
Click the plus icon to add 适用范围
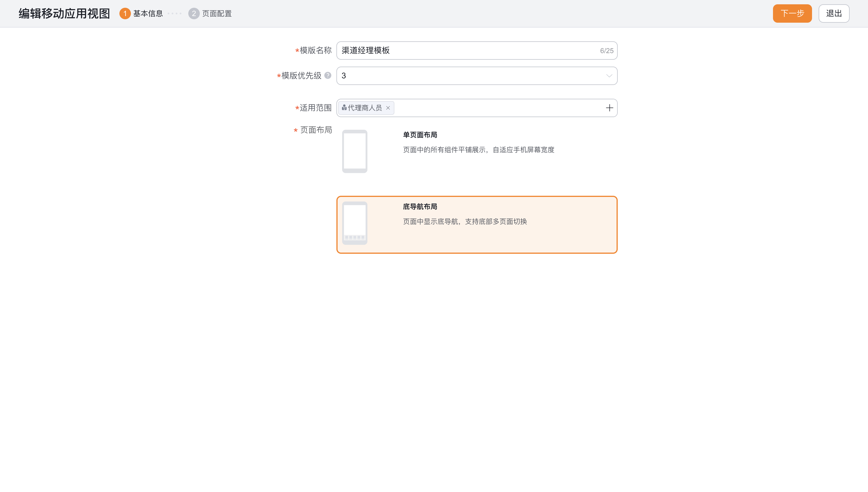pos(609,108)
